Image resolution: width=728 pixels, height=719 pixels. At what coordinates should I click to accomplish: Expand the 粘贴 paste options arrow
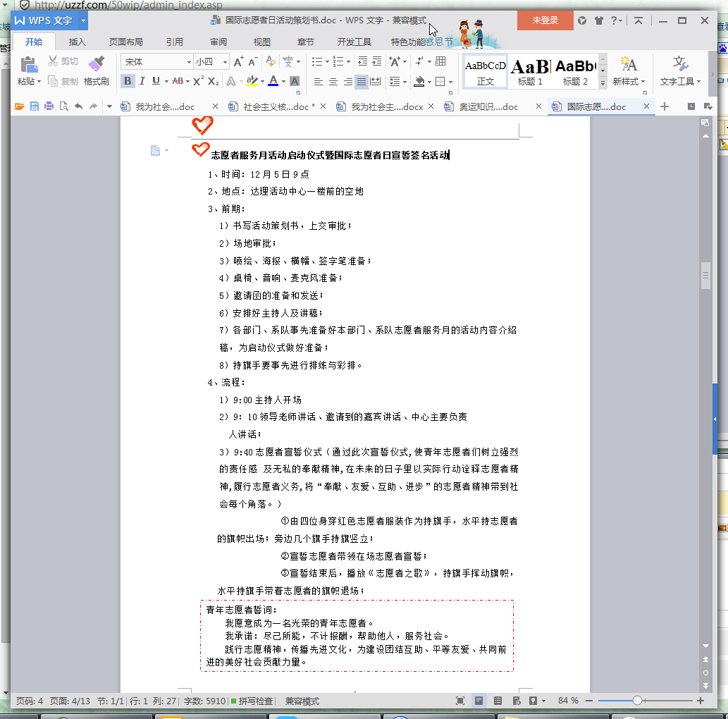coord(39,82)
